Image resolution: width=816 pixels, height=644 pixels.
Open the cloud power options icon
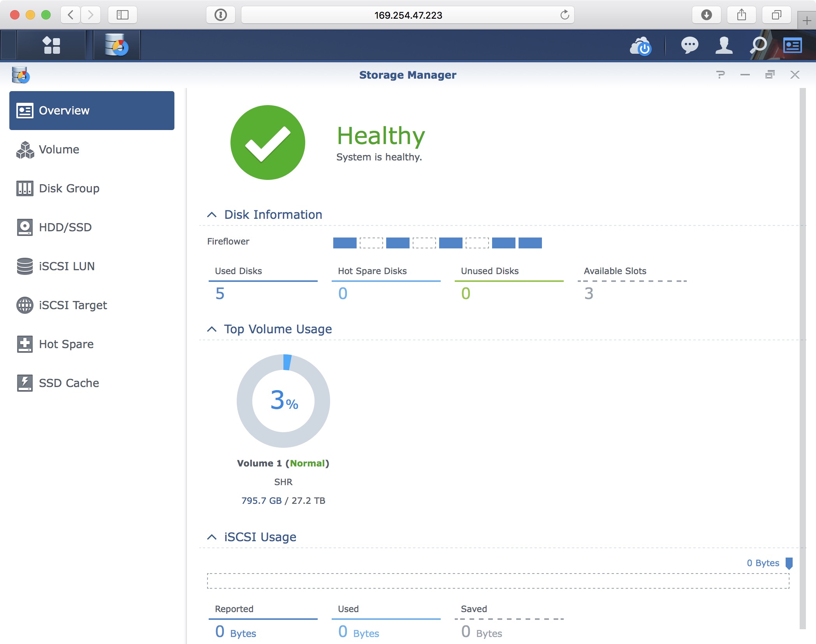click(x=640, y=46)
